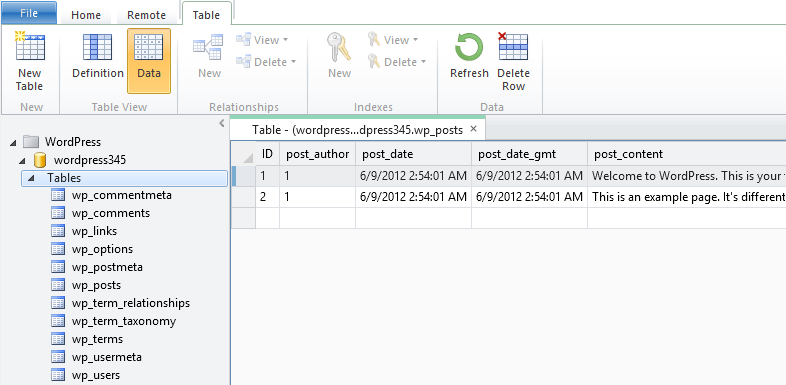Image resolution: width=786 pixels, height=385 pixels.
Task: Collapse the WordPress tree node
Action: tap(13, 143)
